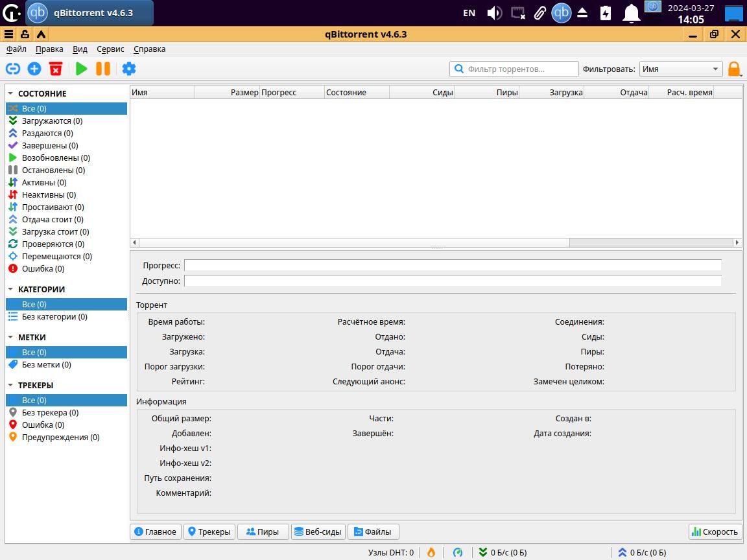Toggle the Скорость speed graph button

click(x=715, y=531)
